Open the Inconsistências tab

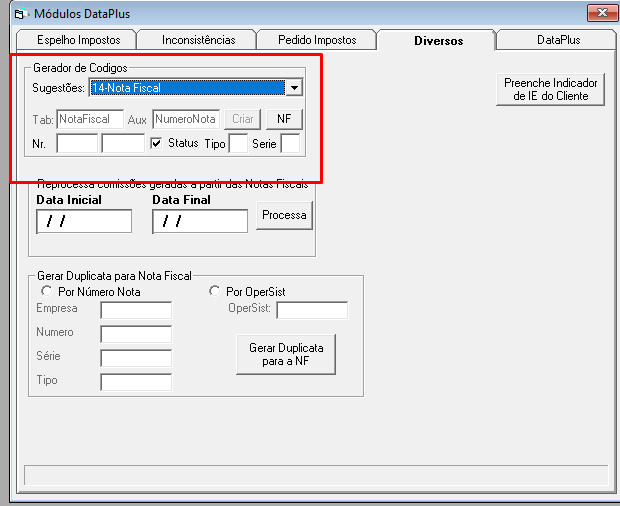click(x=198, y=40)
